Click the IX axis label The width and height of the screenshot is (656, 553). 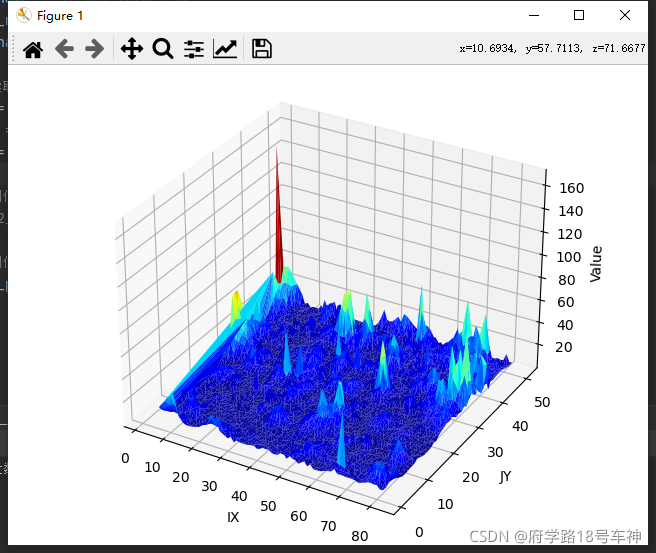pos(233,517)
